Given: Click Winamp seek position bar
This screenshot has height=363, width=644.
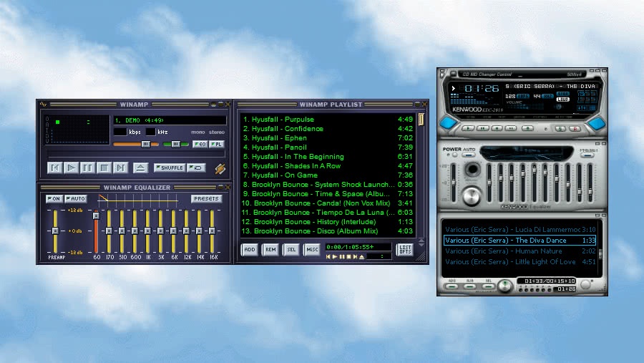Looking at the screenshot, I should [x=137, y=155].
